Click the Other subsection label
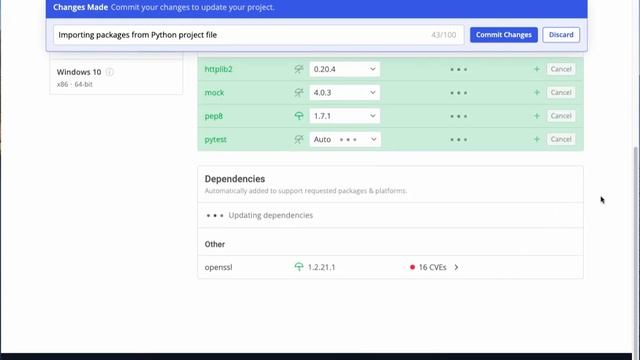The width and height of the screenshot is (640, 360). (215, 244)
